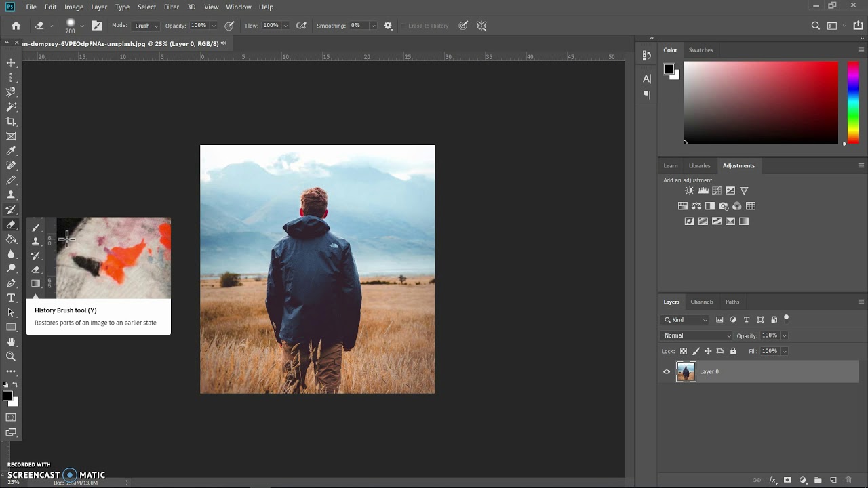Select the Hand tool

tap(11, 342)
